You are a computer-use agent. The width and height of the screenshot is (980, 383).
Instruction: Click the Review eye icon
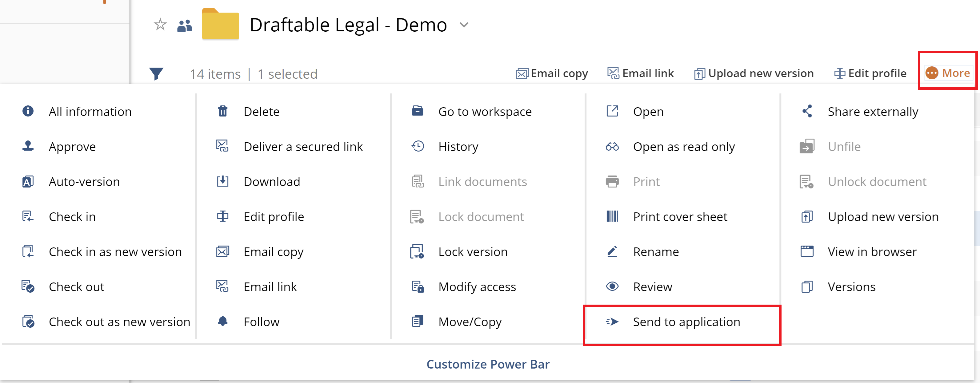point(612,286)
